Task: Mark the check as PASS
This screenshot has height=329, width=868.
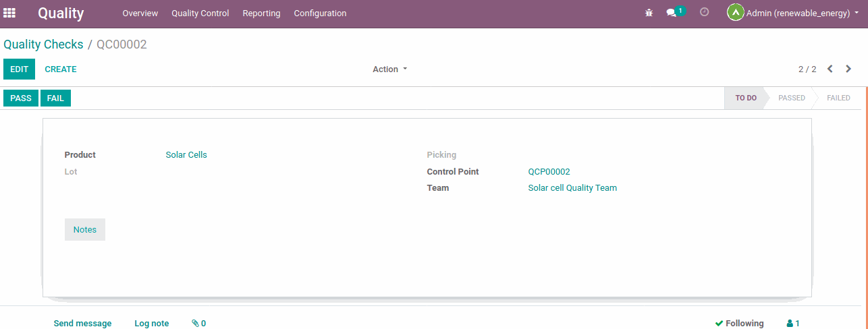Action: tap(21, 98)
